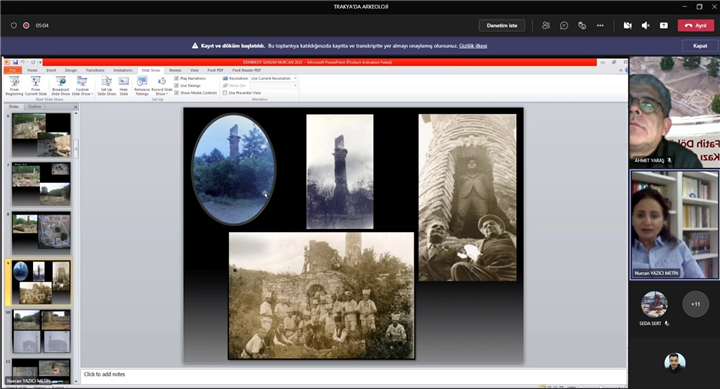The image size is (720, 389).
Task: Dismiss the recording banner with Kapat
Action: click(x=700, y=46)
